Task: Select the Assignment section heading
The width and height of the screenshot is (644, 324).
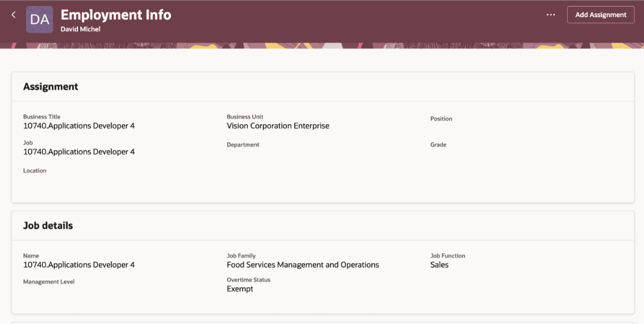Action: (x=51, y=86)
